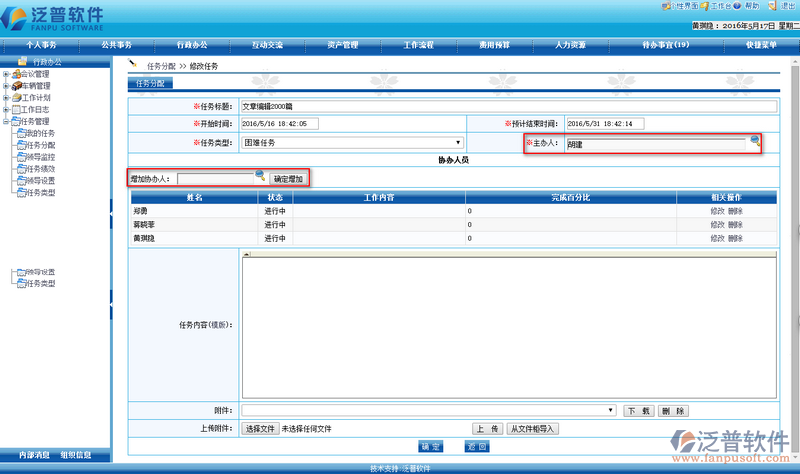
Task: Open 会议管理 folder icon in sidebar
Action: [14, 74]
